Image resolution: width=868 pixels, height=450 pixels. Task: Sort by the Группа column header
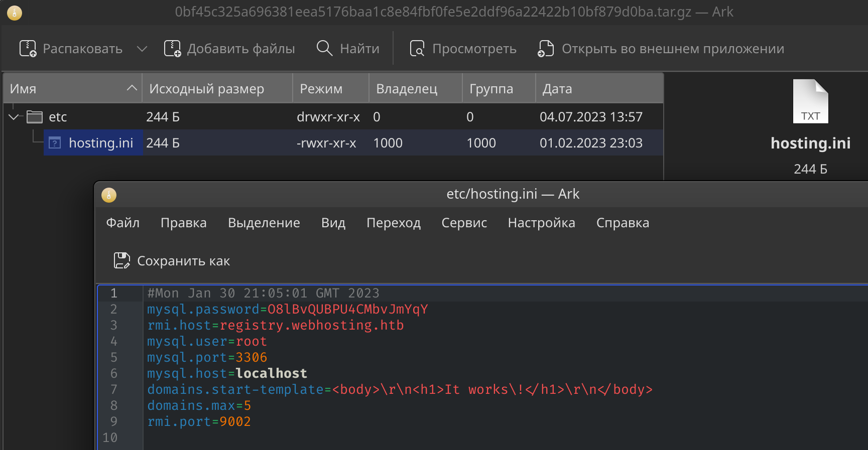[499, 88]
